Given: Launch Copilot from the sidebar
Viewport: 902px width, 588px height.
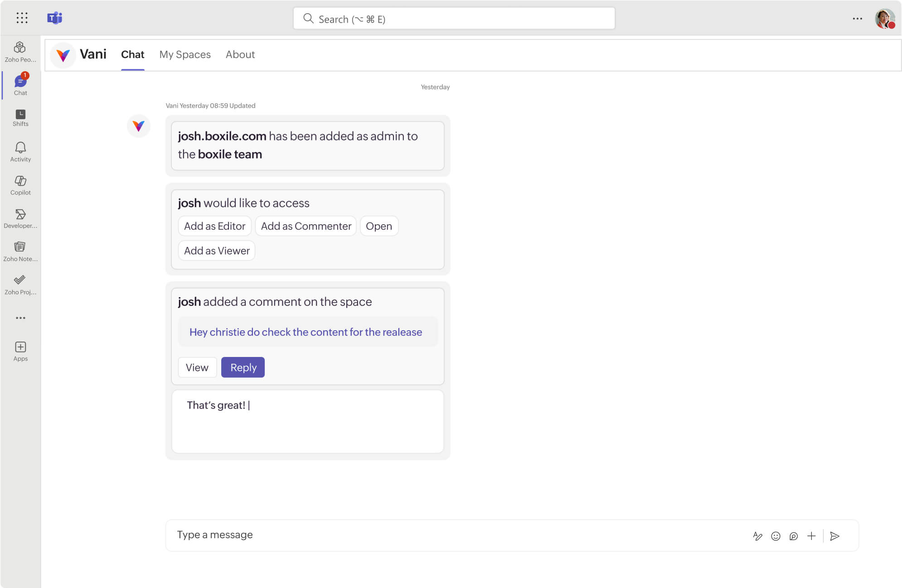Looking at the screenshot, I should click(x=20, y=185).
